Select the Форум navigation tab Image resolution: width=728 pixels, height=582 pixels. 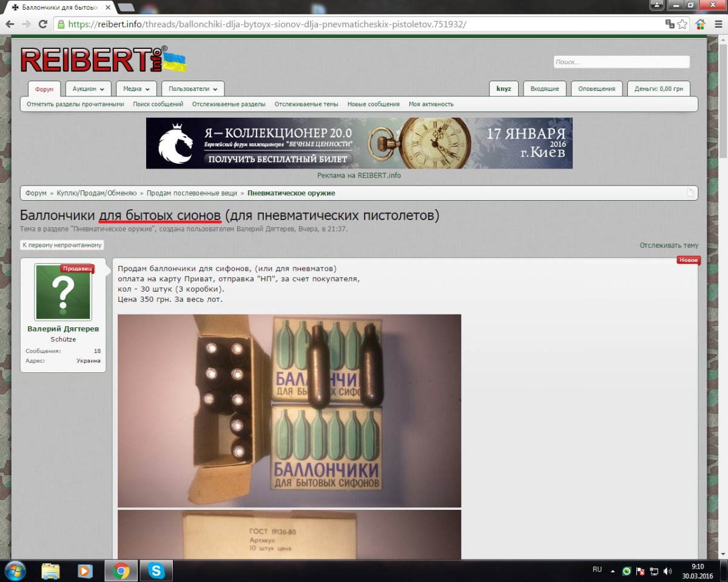[x=44, y=89]
